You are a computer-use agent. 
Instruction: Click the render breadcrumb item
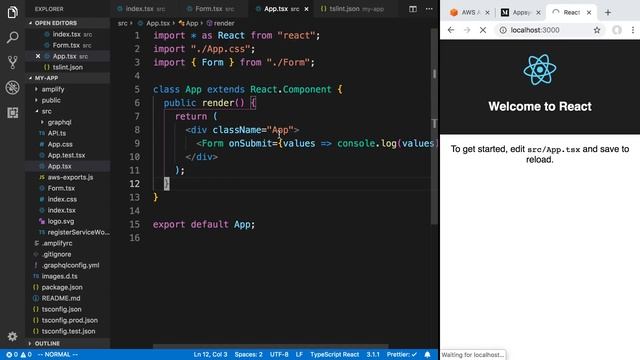pos(220,23)
